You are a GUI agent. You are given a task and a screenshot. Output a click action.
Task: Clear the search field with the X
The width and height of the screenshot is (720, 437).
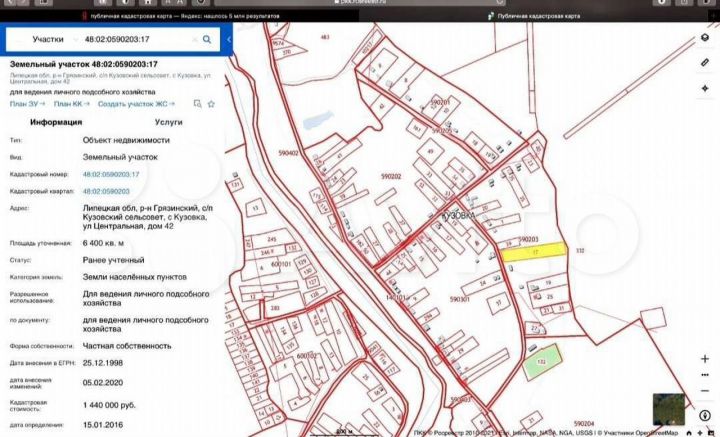point(194,39)
